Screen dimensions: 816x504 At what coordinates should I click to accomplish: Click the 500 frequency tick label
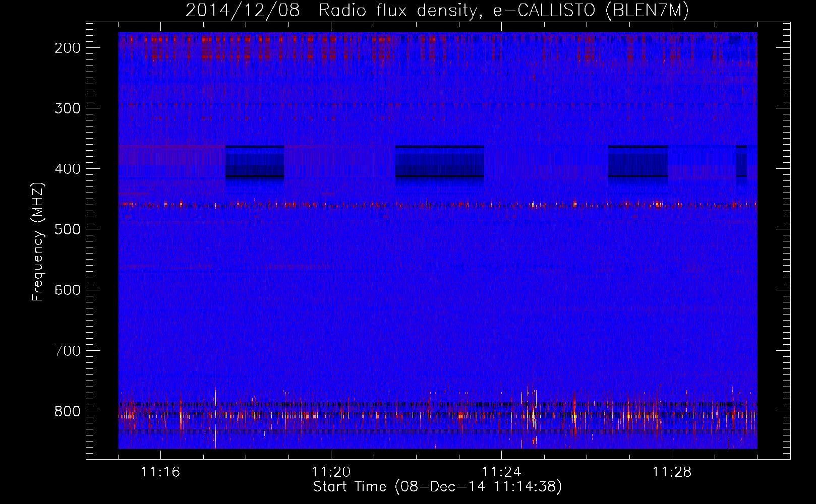click(x=67, y=229)
